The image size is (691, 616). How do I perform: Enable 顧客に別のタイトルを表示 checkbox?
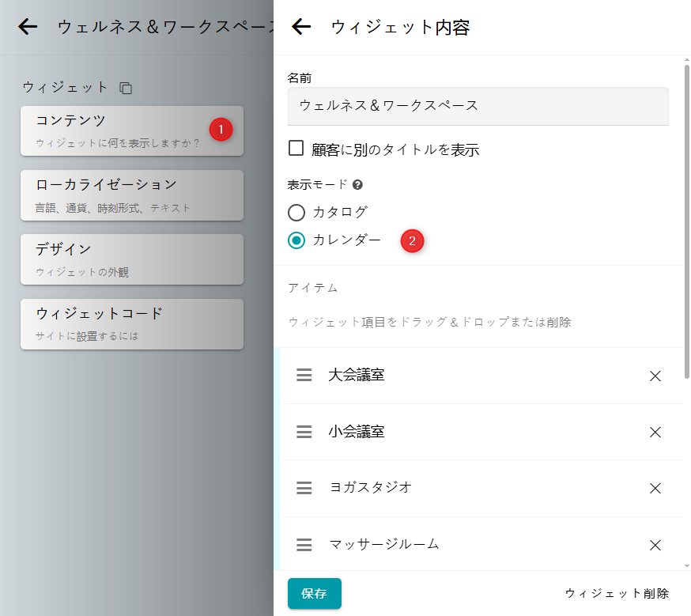[296, 148]
